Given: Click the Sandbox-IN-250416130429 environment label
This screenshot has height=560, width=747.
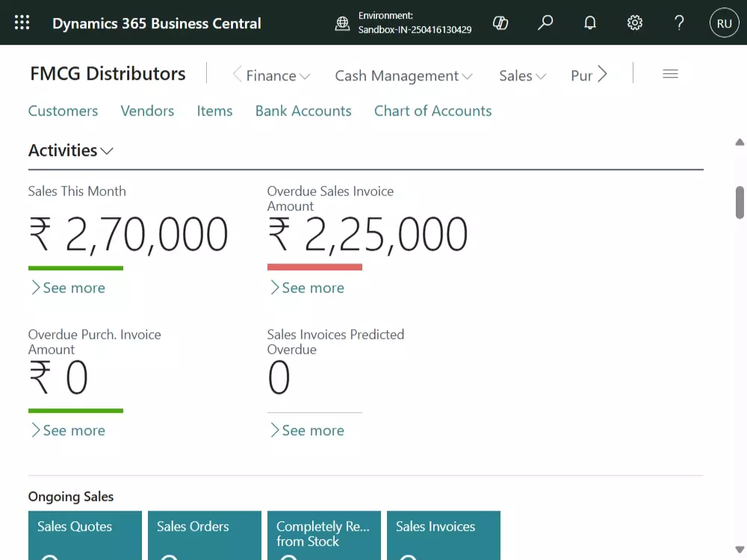Looking at the screenshot, I should 415,30.
